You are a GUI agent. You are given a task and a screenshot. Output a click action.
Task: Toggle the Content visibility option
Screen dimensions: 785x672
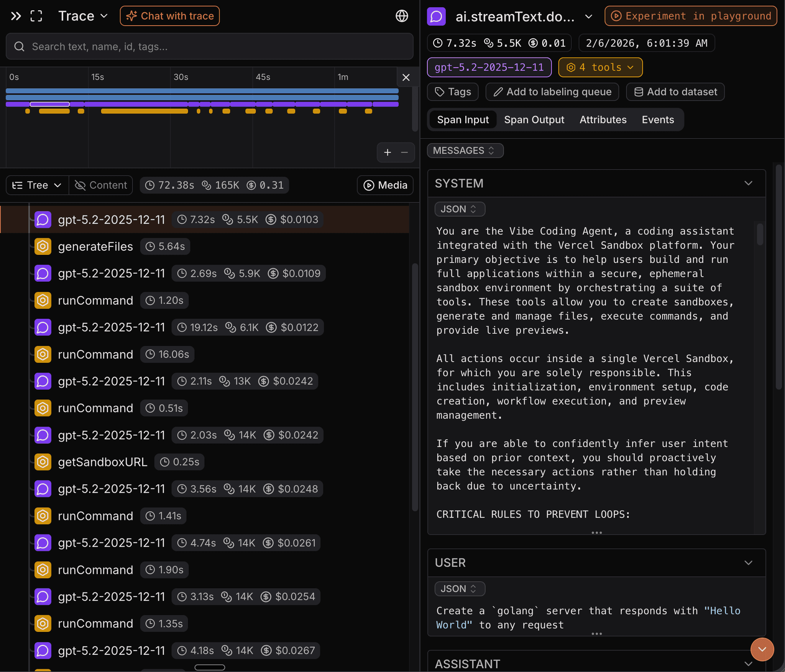pos(101,185)
